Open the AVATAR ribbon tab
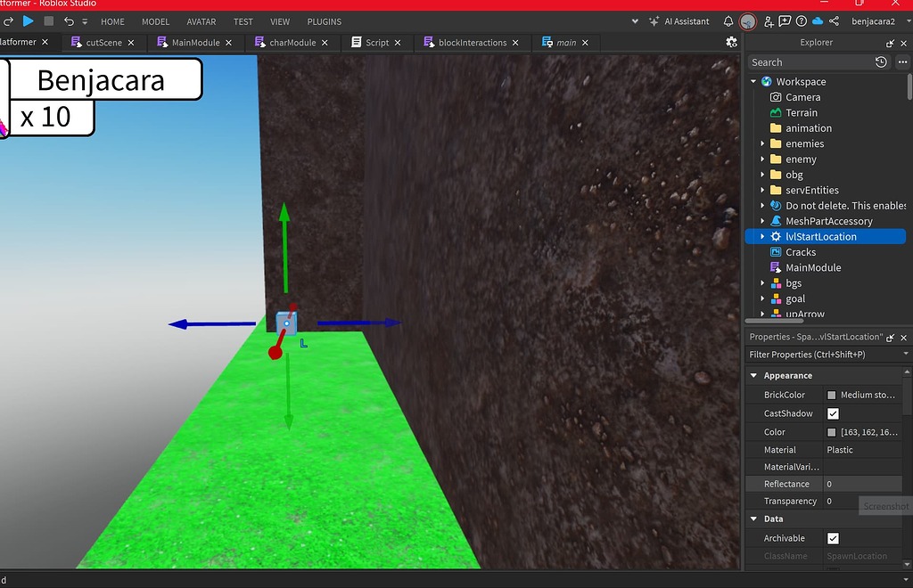This screenshot has width=913, height=588. point(202,21)
